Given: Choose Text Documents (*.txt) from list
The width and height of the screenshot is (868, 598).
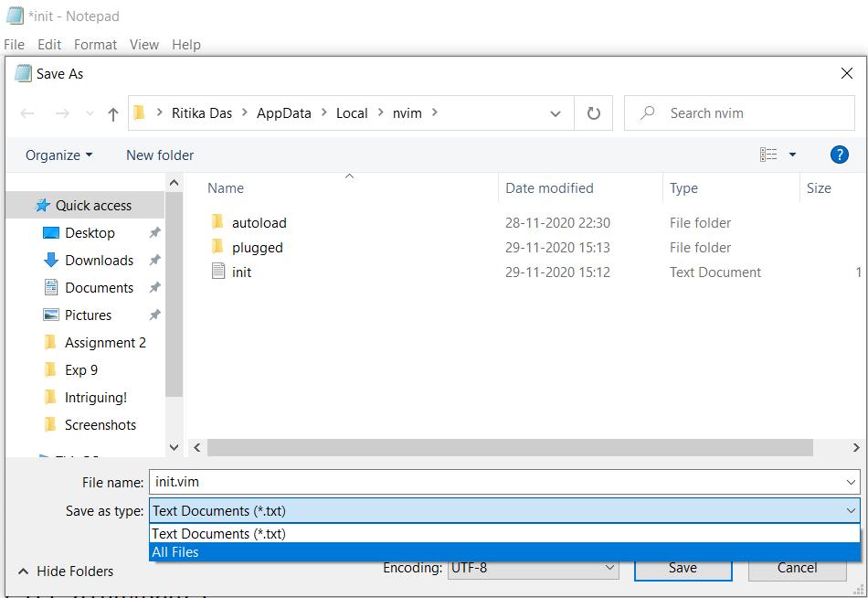Looking at the screenshot, I should (504, 534).
